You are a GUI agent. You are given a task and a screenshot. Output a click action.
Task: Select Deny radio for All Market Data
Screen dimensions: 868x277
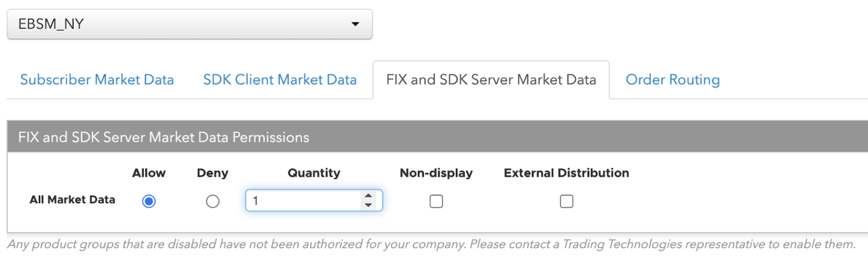(x=213, y=201)
